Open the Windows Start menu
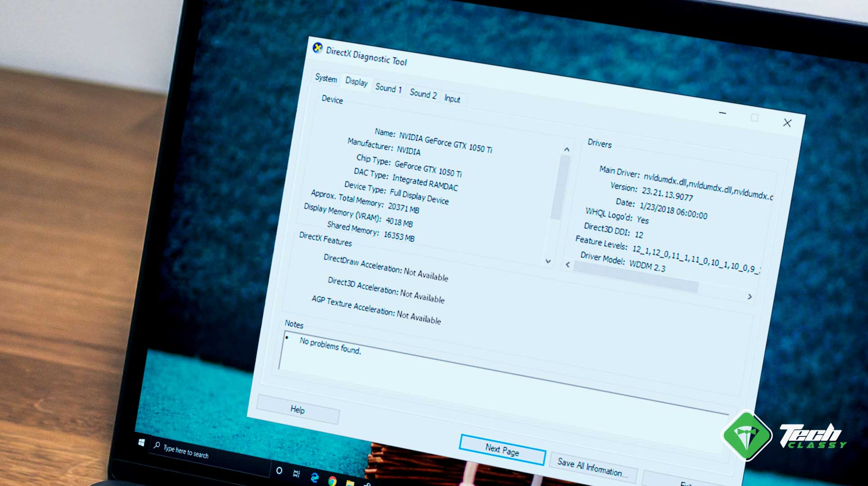Screen dimensions: 868x486 point(141,443)
